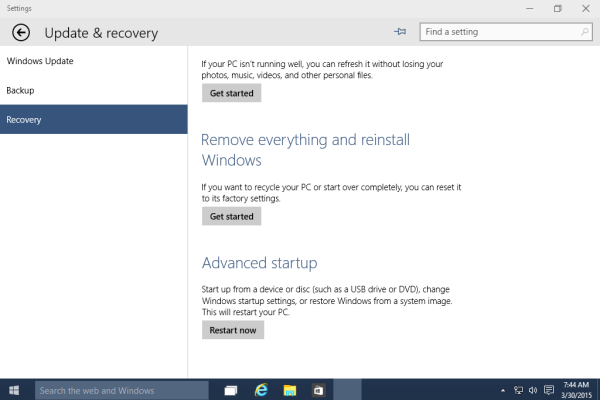Viewport: 600px width, 400px height.
Task: Open the volume control tray icon
Action: tap(533, 390)
